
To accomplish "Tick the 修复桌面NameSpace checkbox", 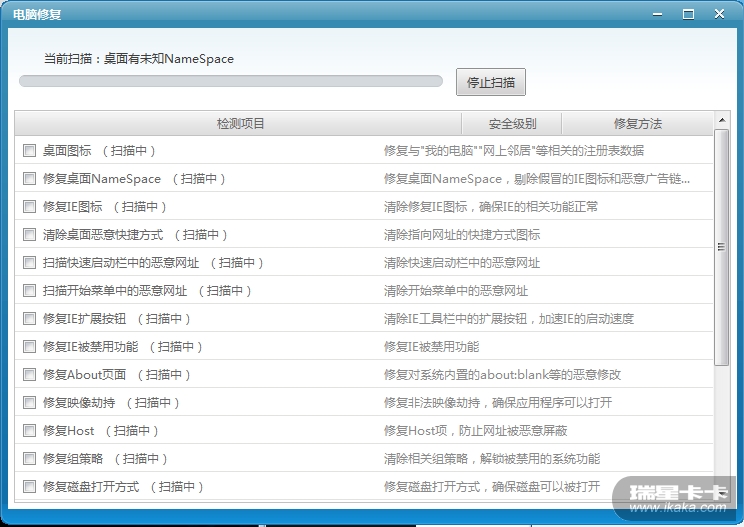I will pos(29,179).
